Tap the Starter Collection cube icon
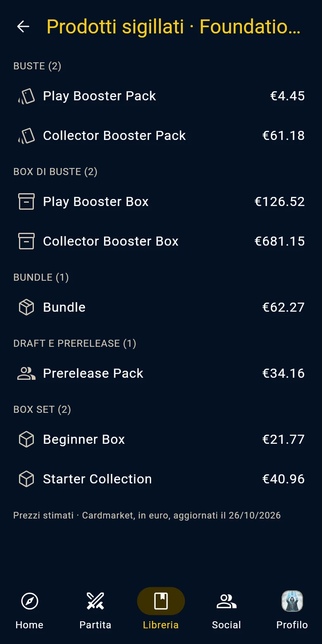 26,479
